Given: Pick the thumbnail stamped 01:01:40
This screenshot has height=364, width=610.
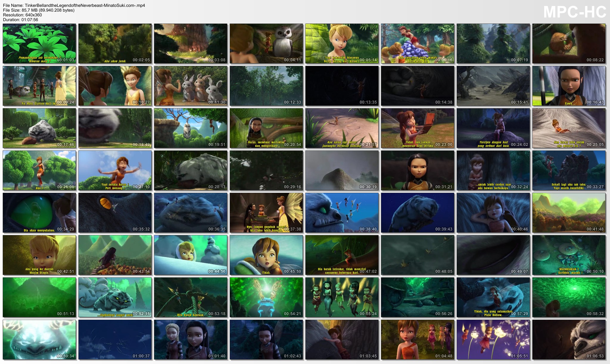Looking at the screenshot, I should pyautogui.click(x=191, y=340).
